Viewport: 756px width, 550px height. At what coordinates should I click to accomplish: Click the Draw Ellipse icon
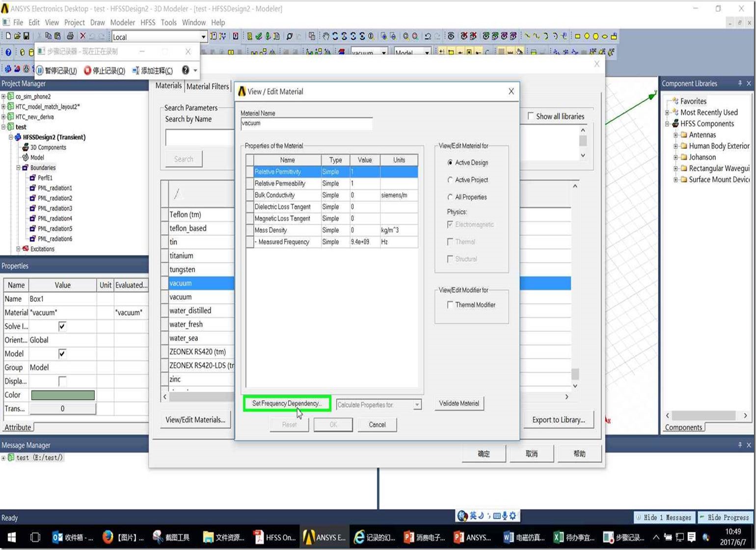pos(605,36)
